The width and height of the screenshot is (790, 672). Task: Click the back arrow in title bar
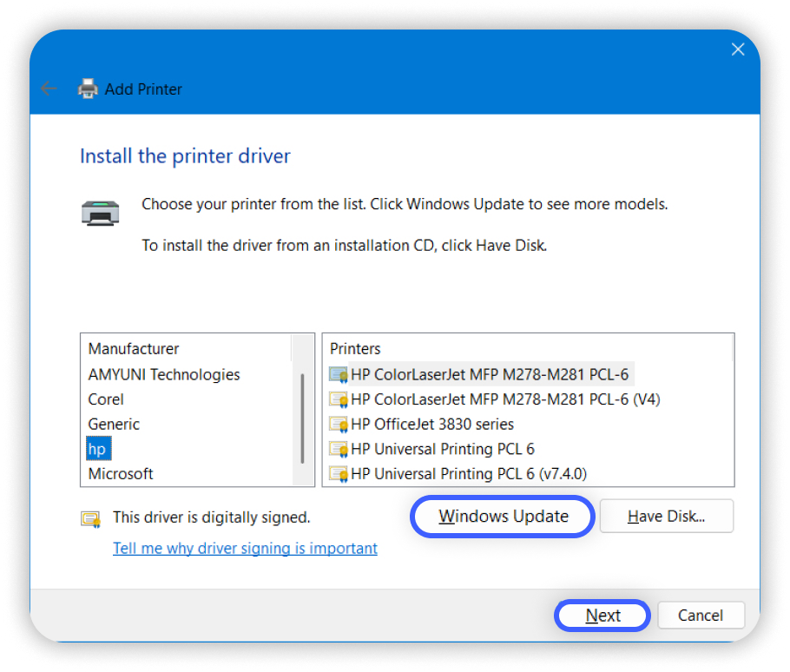pos(49,89)
